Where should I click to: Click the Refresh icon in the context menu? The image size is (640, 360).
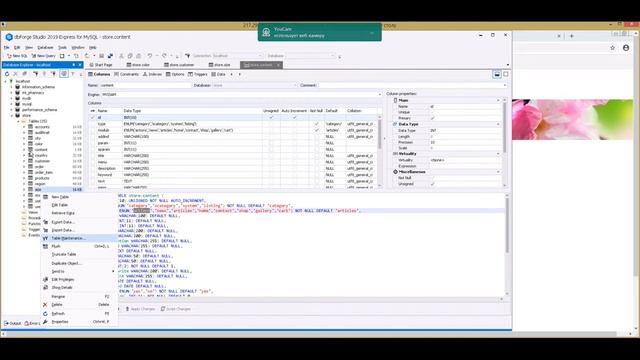point(45,313)
